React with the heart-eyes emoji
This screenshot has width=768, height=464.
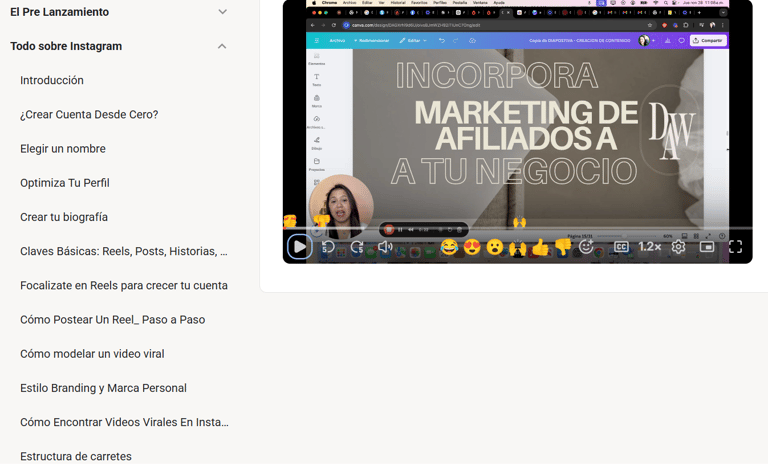coord(472,247)
